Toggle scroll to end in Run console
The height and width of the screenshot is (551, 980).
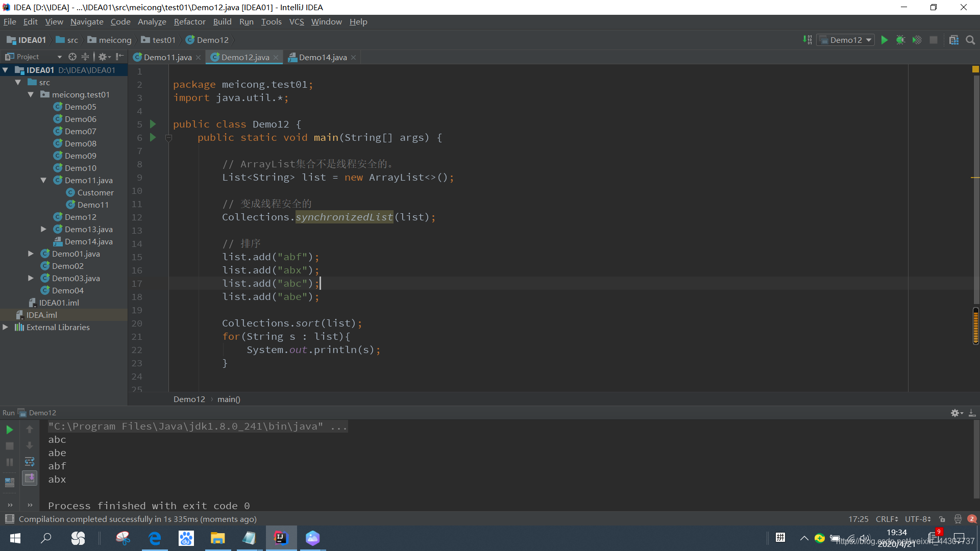(x=30, y=478)
